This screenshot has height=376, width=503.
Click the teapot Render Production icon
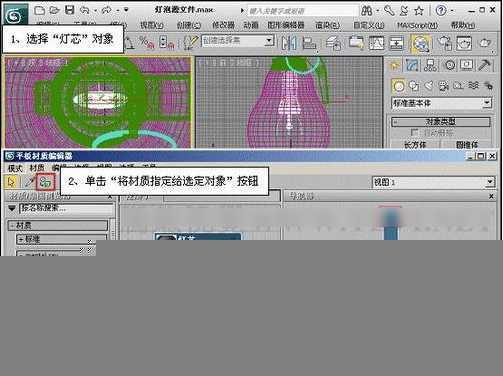click(x=485, y=43)
